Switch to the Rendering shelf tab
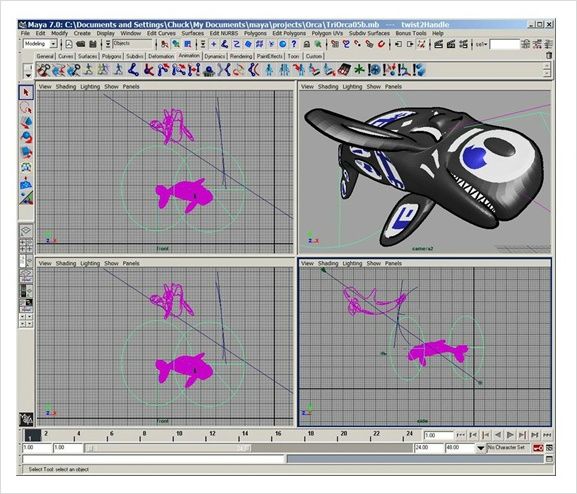 pos(241,56)
